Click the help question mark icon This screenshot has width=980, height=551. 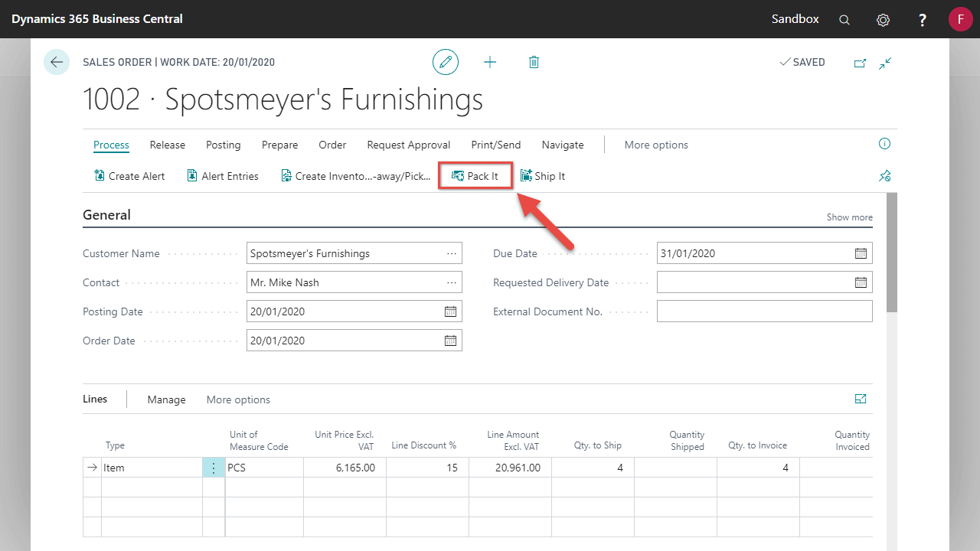pyautogui.click(x=923, y=19)
